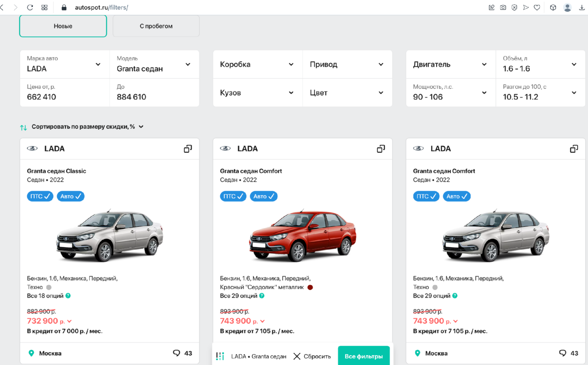Click compare icon on the silver Comfort card
Viewport: 588px width, 365px height.
coord(574,148)
